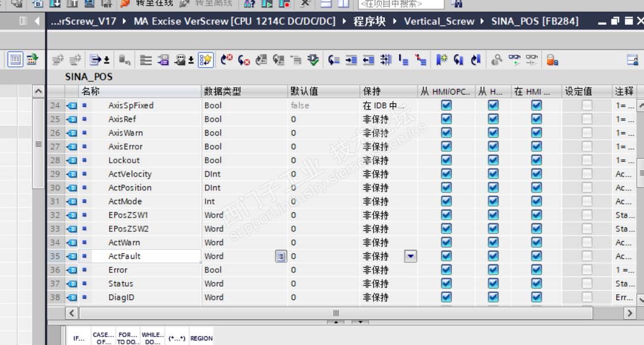Click the 默认值 column header
644x345 pixels.
pyautogui.click(x=324, y=91)
